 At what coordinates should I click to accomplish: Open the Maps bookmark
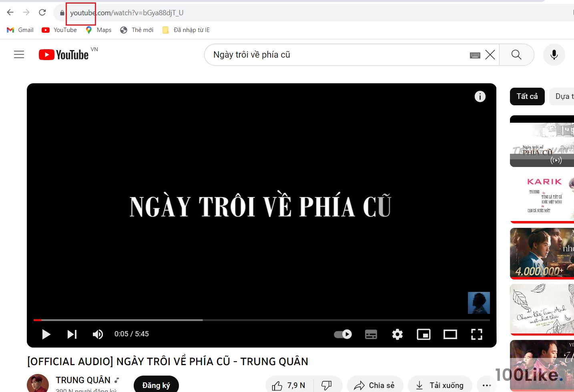[x=98, y=30]
